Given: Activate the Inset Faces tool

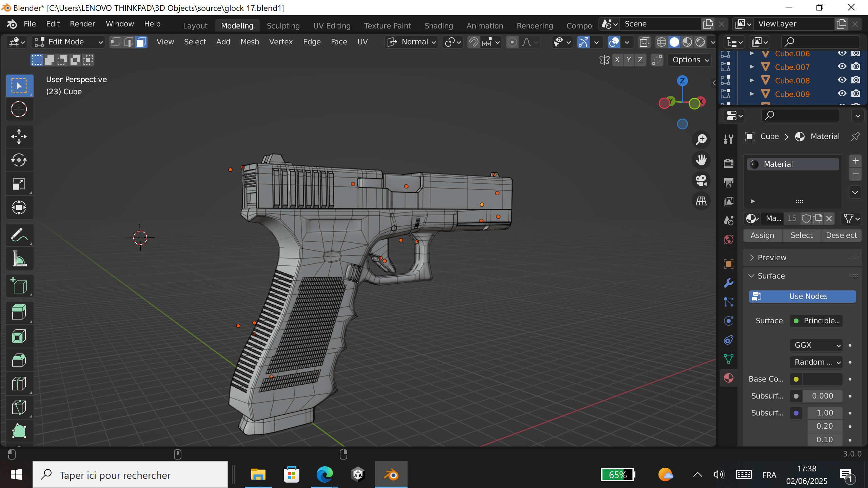Looking at the screenshot, I should coord(19,336).
